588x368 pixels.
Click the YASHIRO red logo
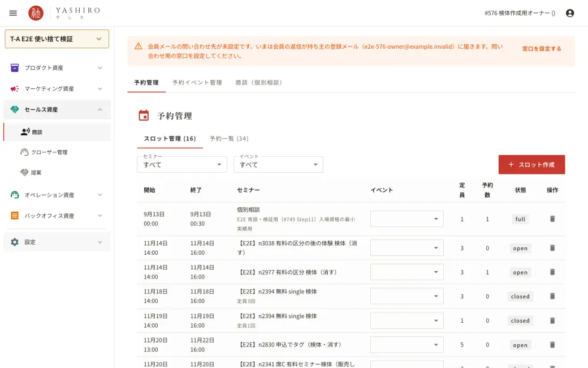tap(36, 13)
